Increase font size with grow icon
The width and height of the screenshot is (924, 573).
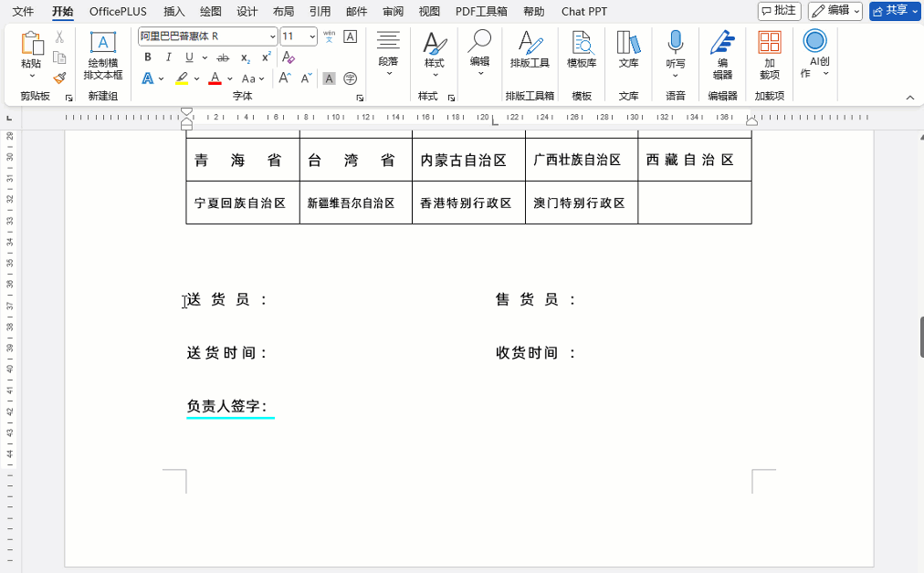(x=285, y=78)
